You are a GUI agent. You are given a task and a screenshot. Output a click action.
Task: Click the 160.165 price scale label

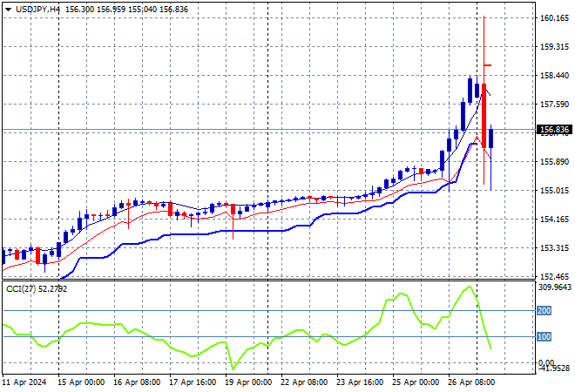(x=554, y=18)
